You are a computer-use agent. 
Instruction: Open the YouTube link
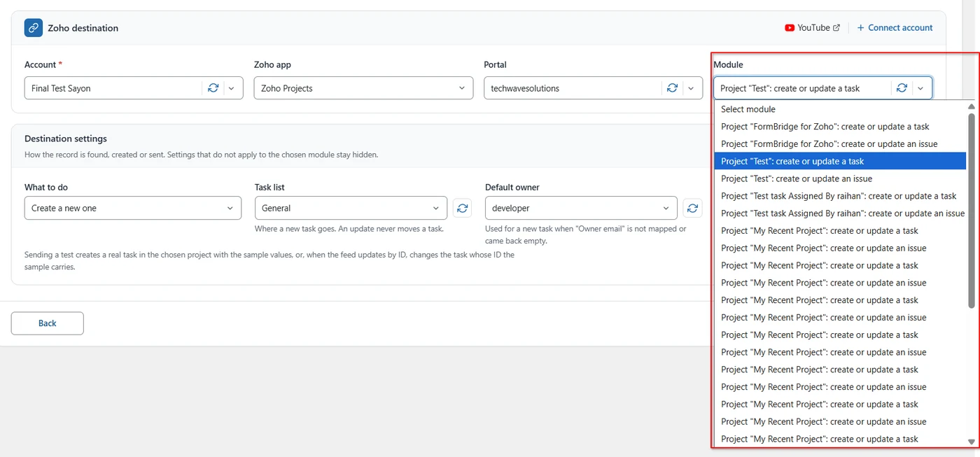click(x=812, y=28)
